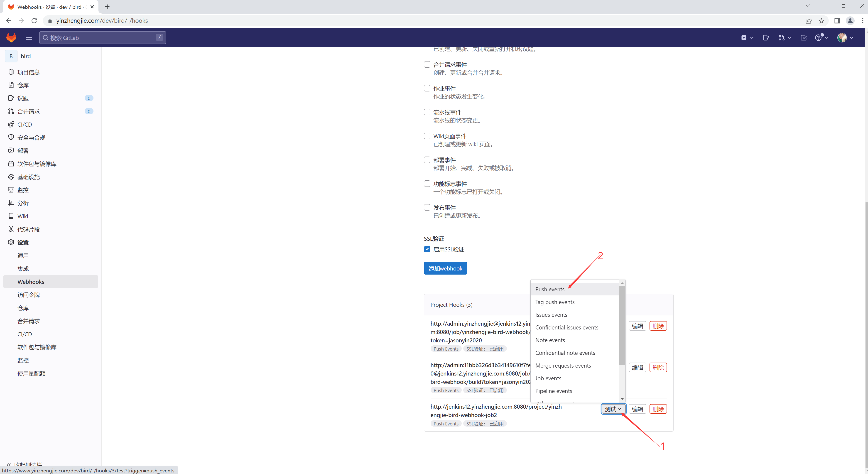This screenshot has width=868, height=474.
Task: Open the to-do list icon
Action: (803, 37)
